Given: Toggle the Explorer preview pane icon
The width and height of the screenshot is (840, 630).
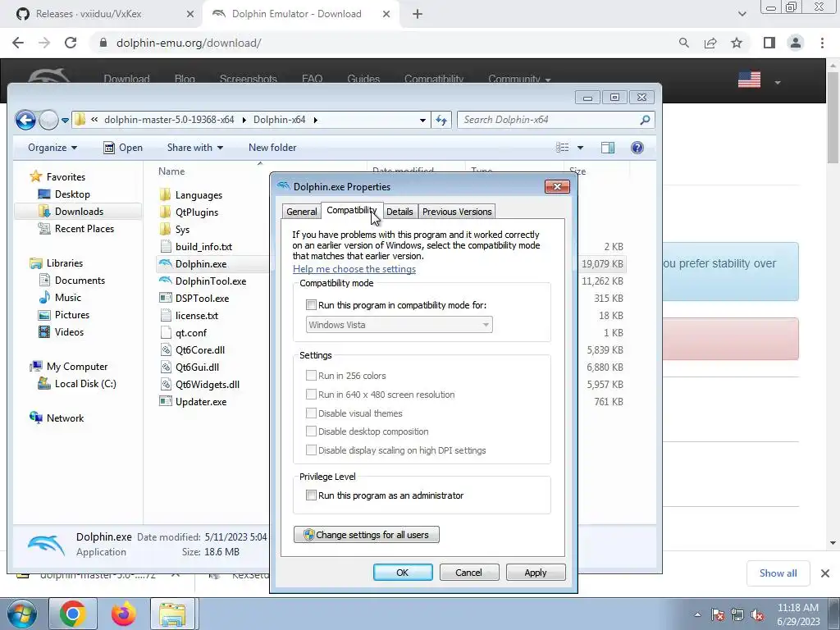Looking at the screenshot, I should pyautogui.click(x=608, y=148).
